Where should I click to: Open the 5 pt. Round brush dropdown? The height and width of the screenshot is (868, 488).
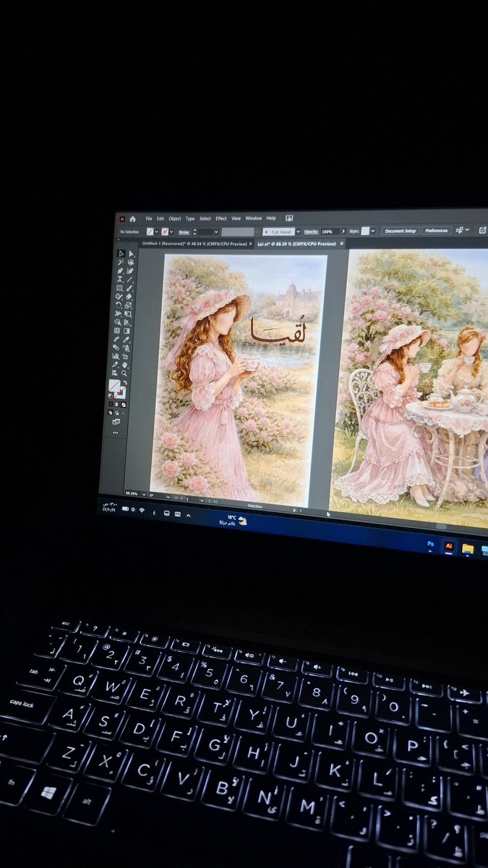tap(298, 231)
